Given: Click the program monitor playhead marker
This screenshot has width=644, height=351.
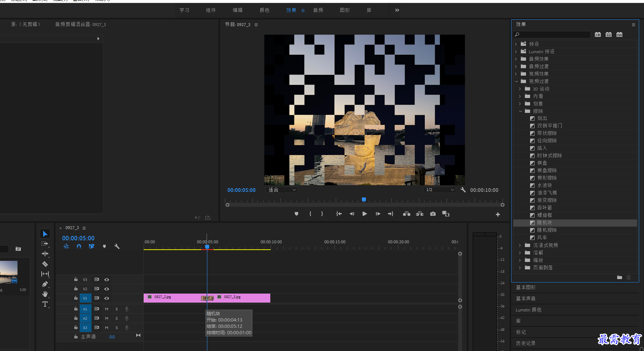Looking at the screenshot, I should pos(364,200).
